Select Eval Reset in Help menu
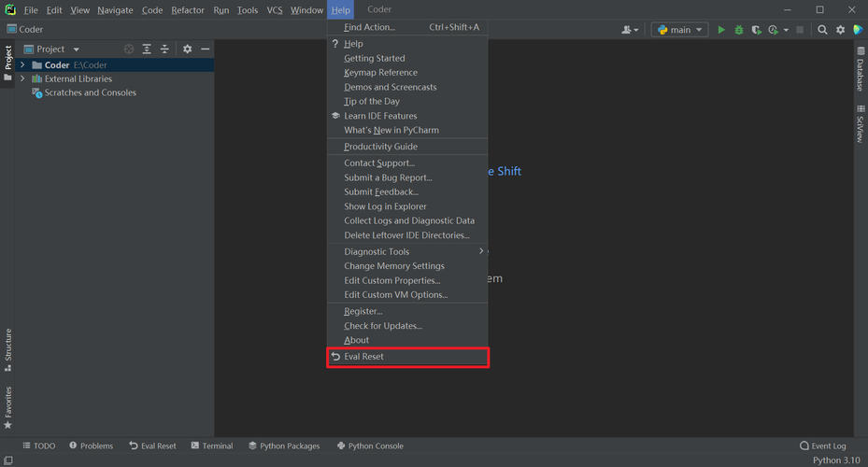868x467 pixels. pyautogui.click(x=407, y=357)
